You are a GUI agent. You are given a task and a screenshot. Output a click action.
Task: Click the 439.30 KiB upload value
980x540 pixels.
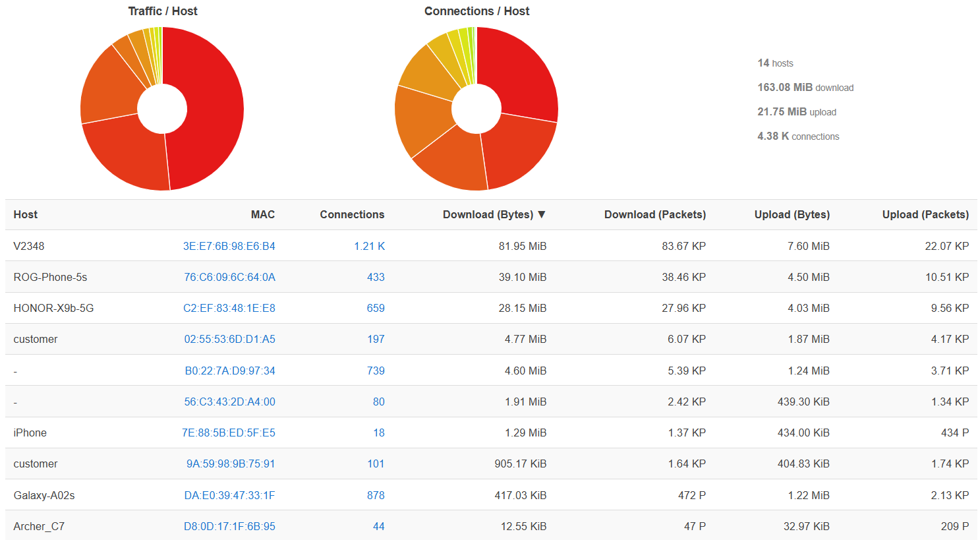803,402
